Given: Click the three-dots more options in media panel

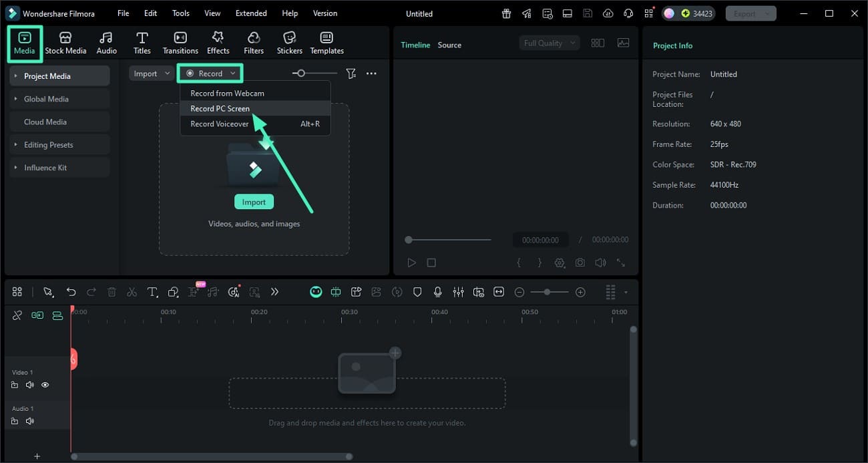Looking at the screenshot, I should [x=371, y=73].
